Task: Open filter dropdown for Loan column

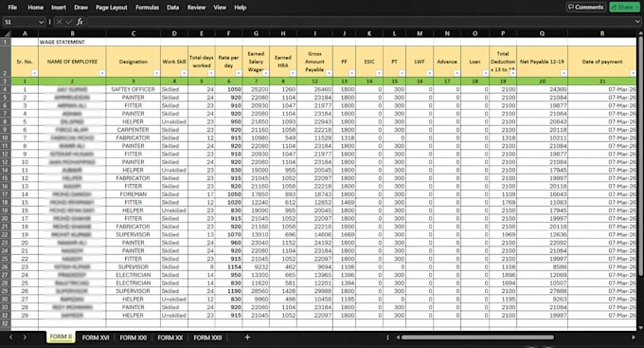Action: click(x=485, y=73)
